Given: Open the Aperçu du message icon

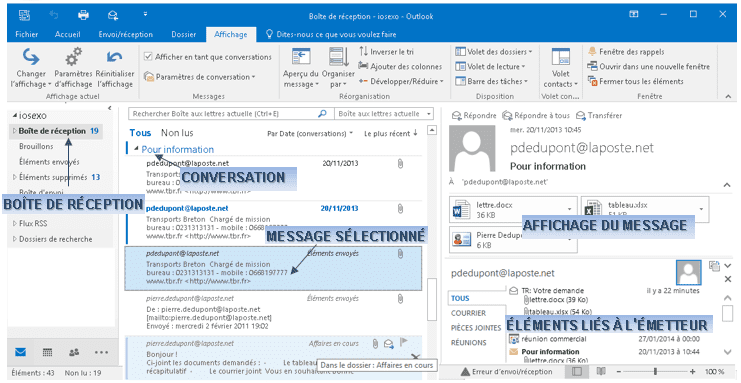Looking at the screenshot, I should click(301, 58).
